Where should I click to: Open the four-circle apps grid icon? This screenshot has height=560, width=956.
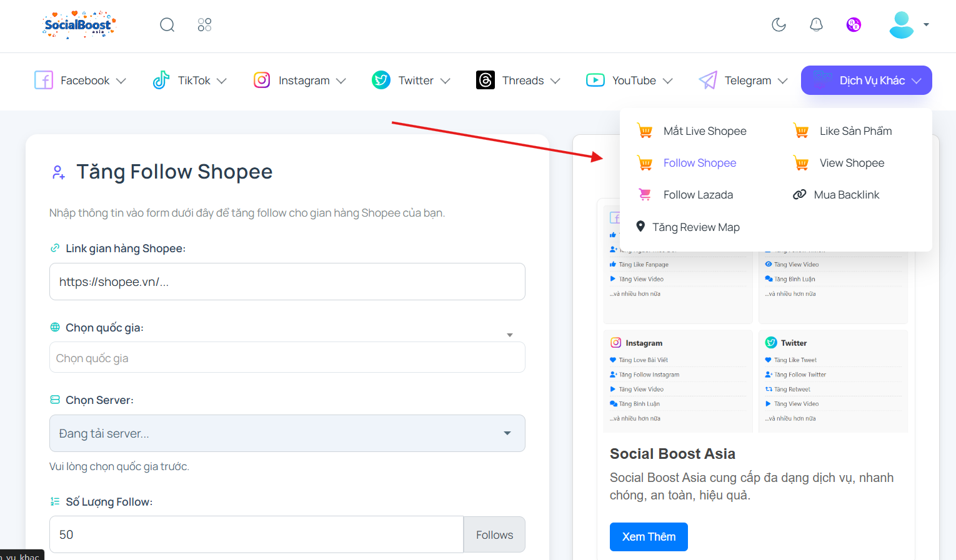click(x=204, y=25)
